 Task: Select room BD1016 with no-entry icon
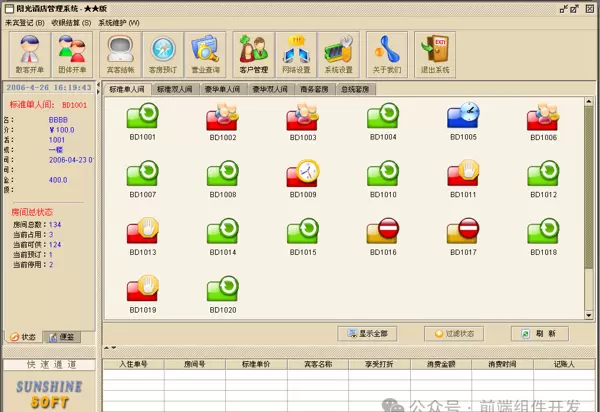point(382,233)
